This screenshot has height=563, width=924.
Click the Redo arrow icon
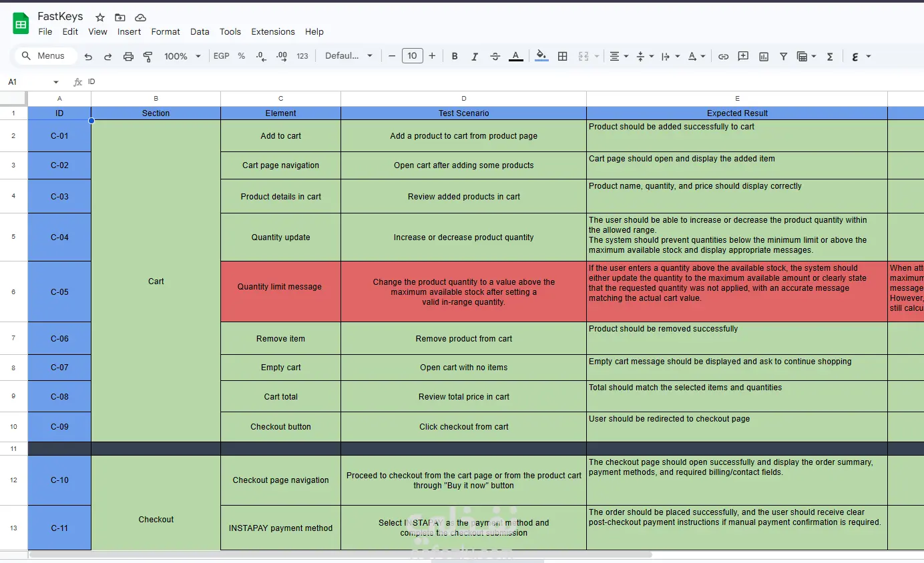(x=108, y=57)
